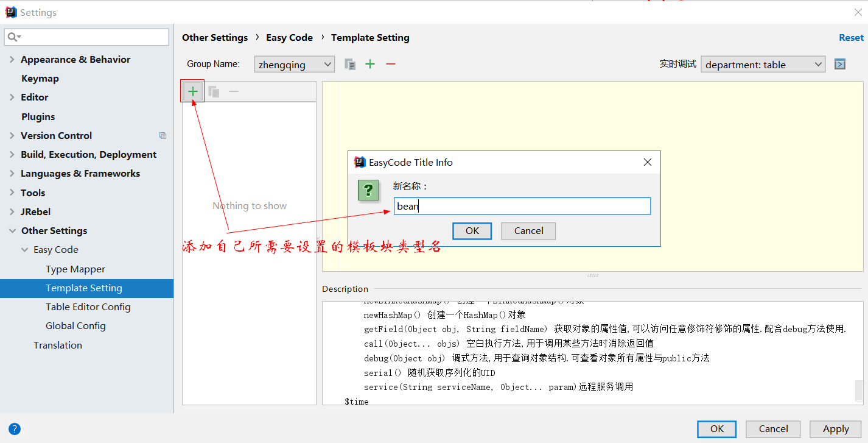The height and width of the screenshot is (443, 868).
Task: Expand Build, Execution, Deployment section
Action: (x=12, y=154)
